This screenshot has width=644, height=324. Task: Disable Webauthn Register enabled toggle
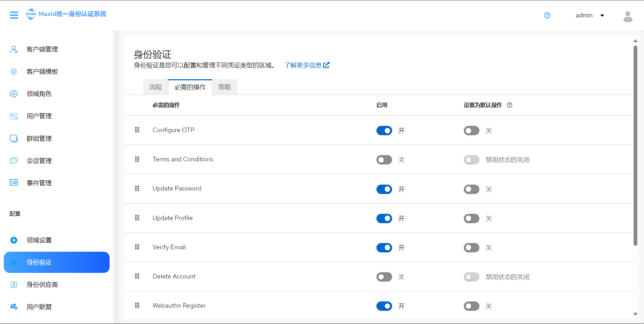coord(384,306)
